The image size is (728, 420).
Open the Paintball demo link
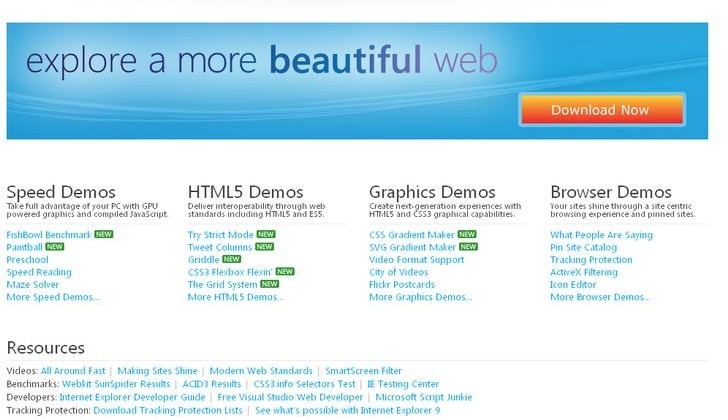pos(24,247)
